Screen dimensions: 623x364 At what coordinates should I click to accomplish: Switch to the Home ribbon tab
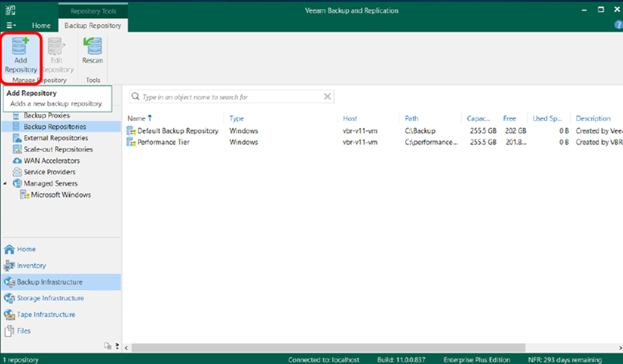(42, 25)
